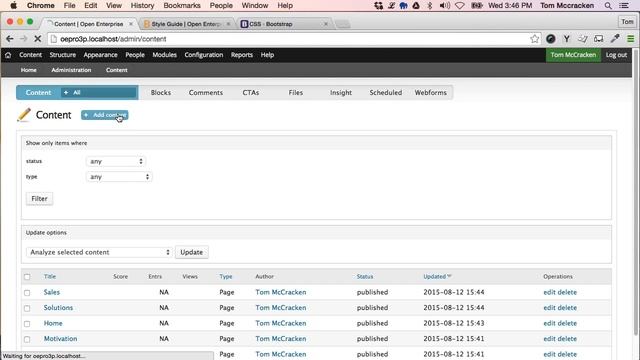Open the Structure admin menu
This screenshot has width=640, height=360.
click(x=62, y=55)
